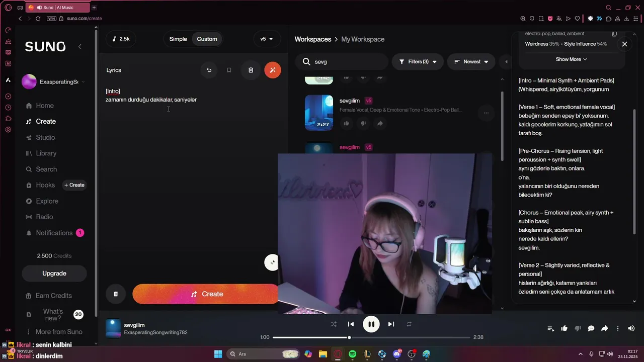Skip to the next track
Viewport: 644px width, 362px height.
[x=391, y=324]
